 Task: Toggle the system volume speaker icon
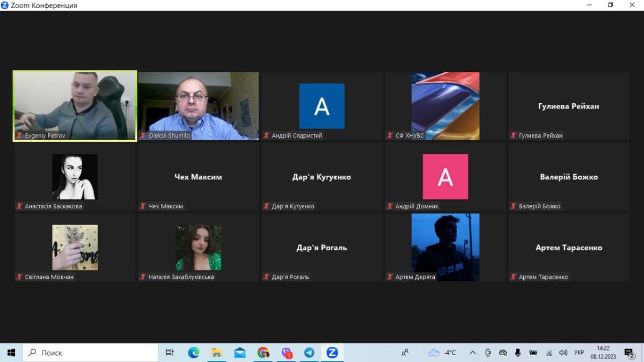pyautogui.click(x=563, y=352)
